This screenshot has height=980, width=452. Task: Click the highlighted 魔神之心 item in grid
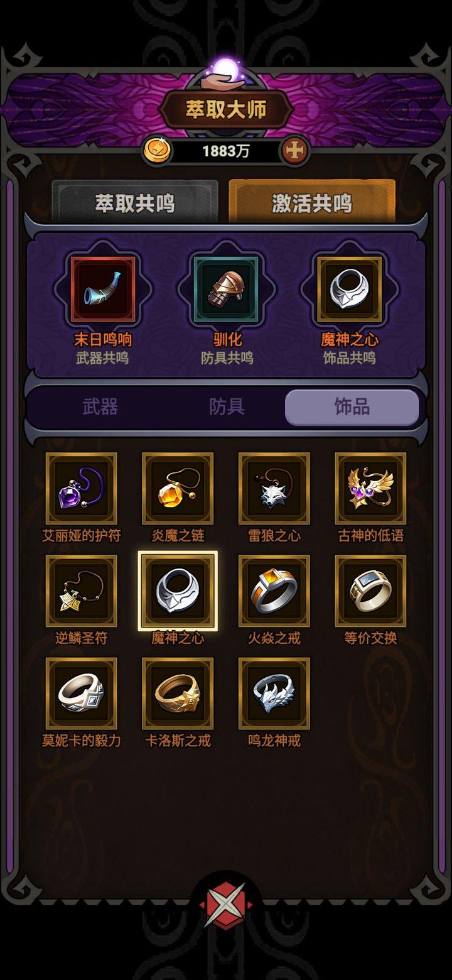tap(178, 591)
